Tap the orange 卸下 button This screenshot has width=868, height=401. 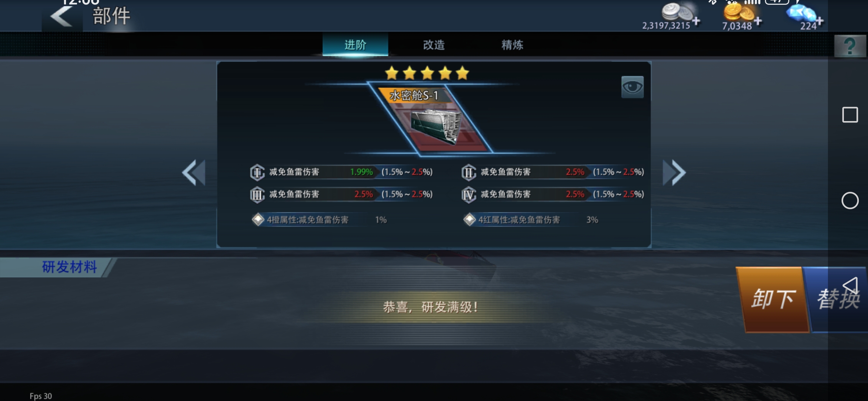(773, 299)
